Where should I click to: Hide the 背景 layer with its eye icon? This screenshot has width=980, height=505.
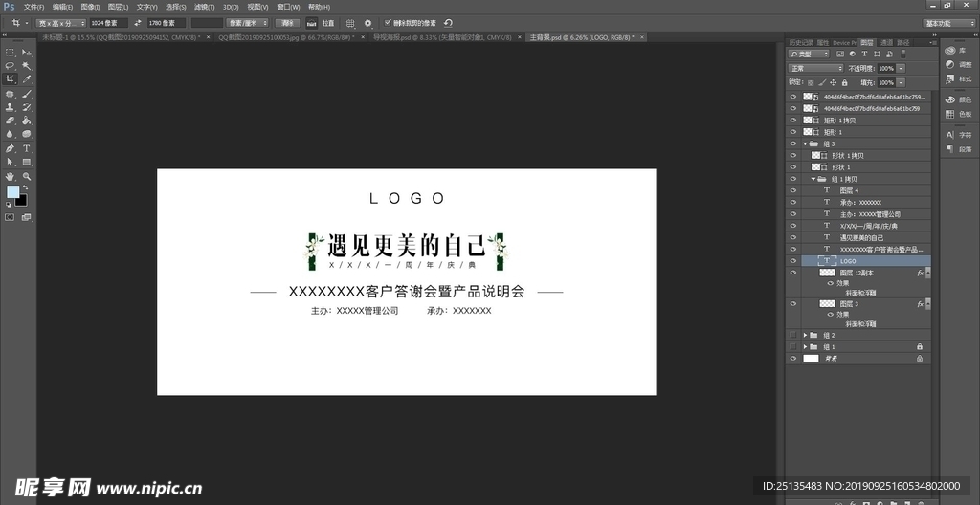point(792,358)
